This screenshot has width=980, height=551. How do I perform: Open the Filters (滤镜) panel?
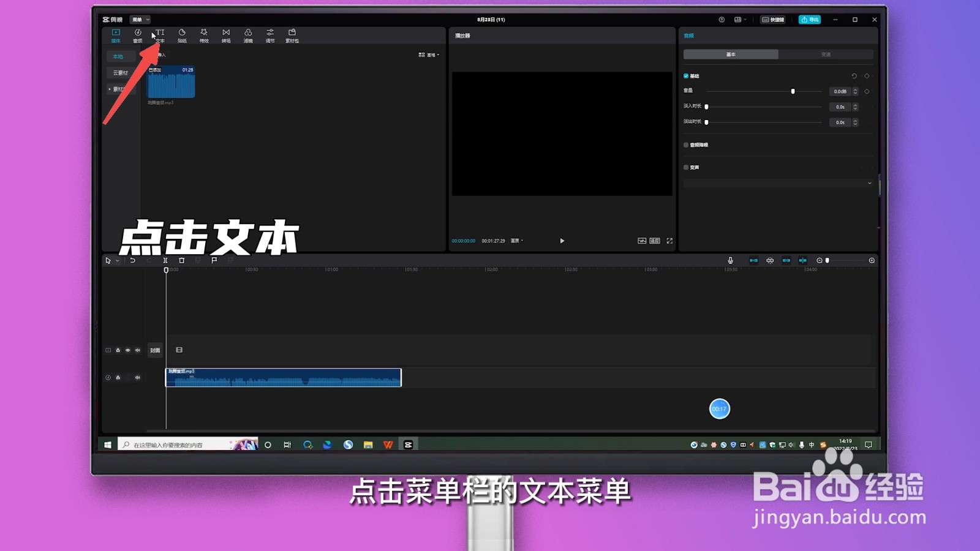click(x=248, y=36)
